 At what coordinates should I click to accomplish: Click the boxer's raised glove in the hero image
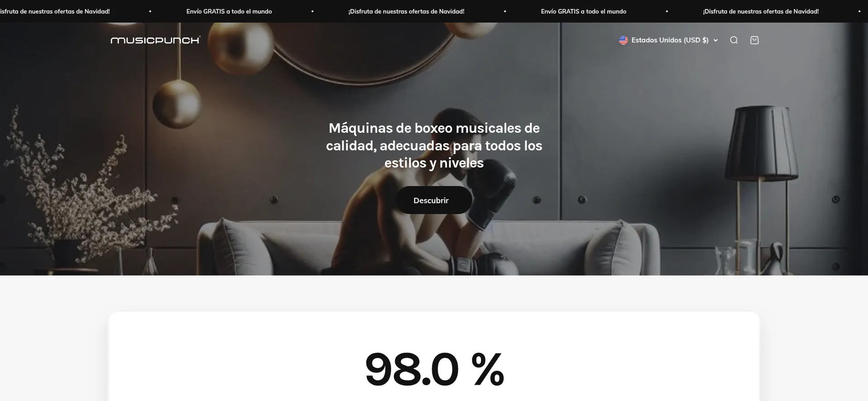point(492,194)
